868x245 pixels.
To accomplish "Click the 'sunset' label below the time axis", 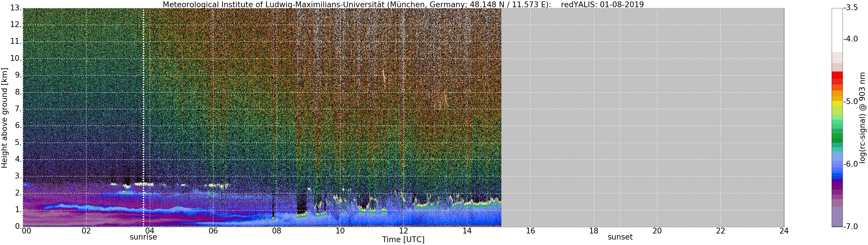I will tap(620, 237).
